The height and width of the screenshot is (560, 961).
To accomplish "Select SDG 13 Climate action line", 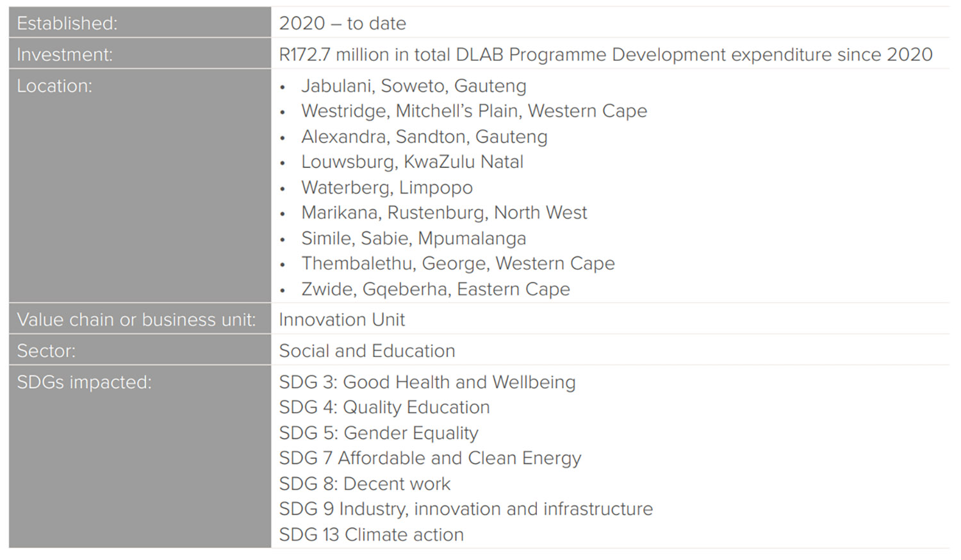I will point(371,535).
